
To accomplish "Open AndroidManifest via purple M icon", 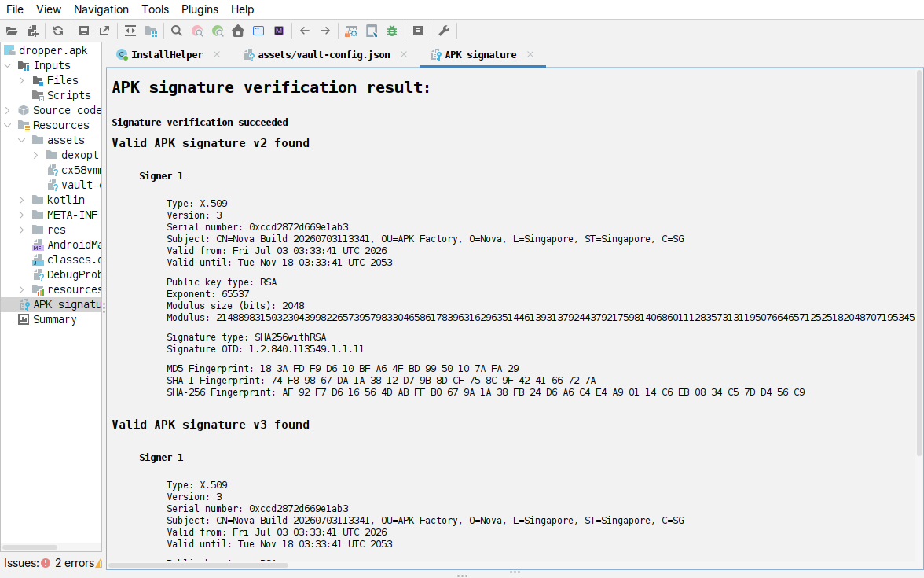I will tap(279, 31).
